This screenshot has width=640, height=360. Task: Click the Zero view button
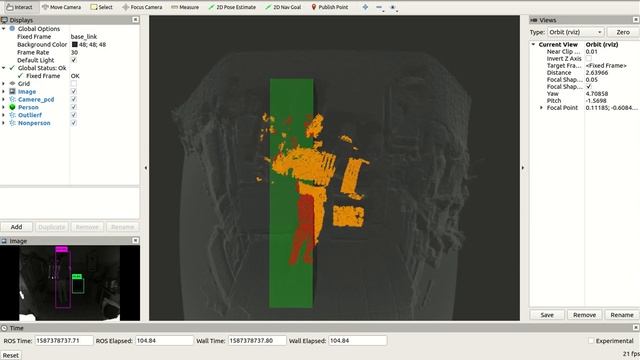(x=623, y=32)
